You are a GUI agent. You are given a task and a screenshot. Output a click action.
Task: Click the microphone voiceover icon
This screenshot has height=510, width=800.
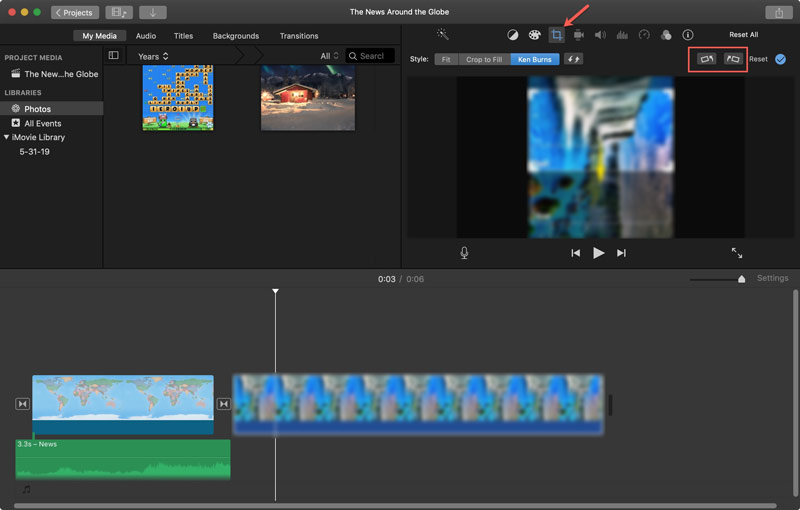(464, 252)
